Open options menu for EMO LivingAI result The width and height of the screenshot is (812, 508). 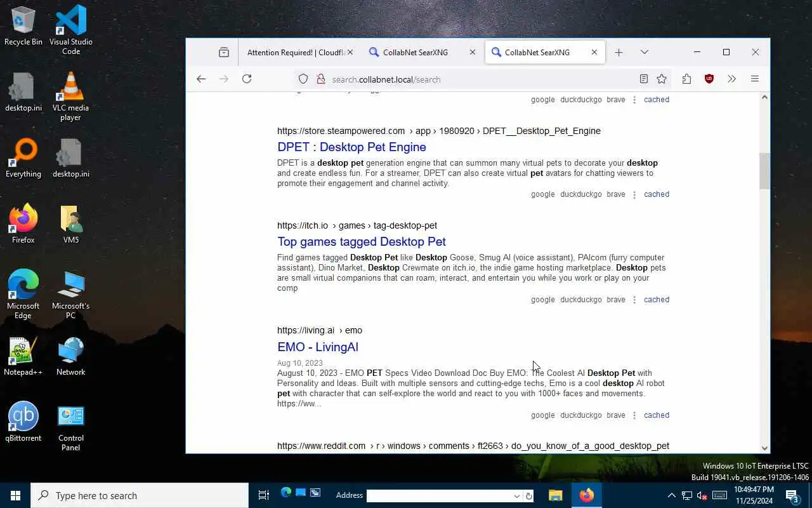[634, 415]
